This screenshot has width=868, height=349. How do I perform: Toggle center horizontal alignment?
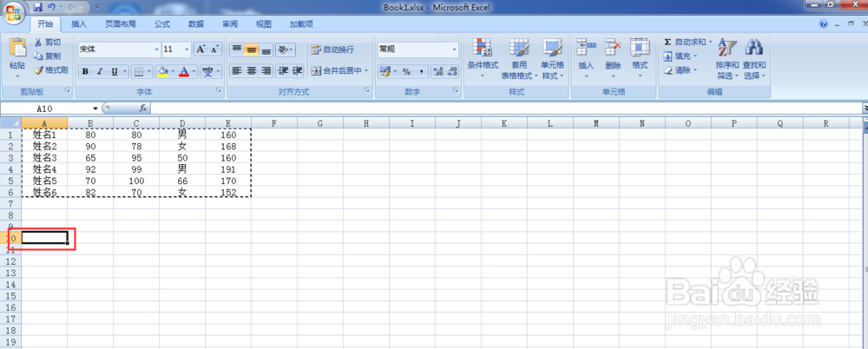[252, 71]
